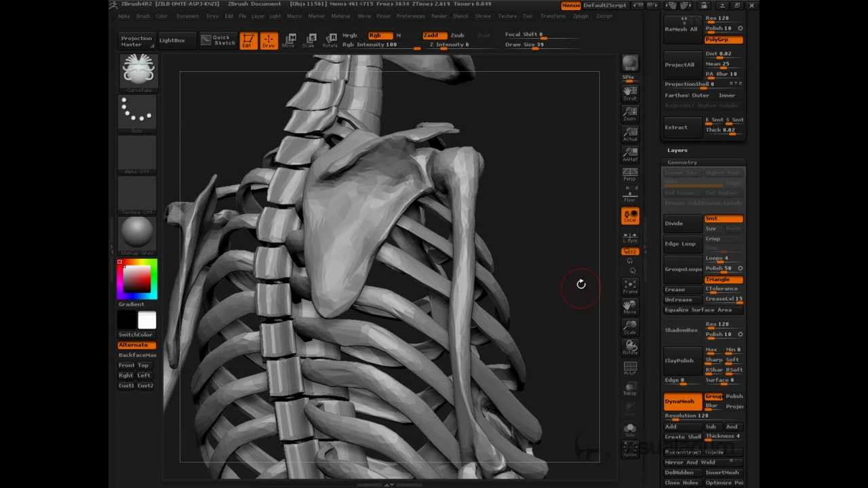
Task: Open the Brush menu
Action: coord(143,16)
